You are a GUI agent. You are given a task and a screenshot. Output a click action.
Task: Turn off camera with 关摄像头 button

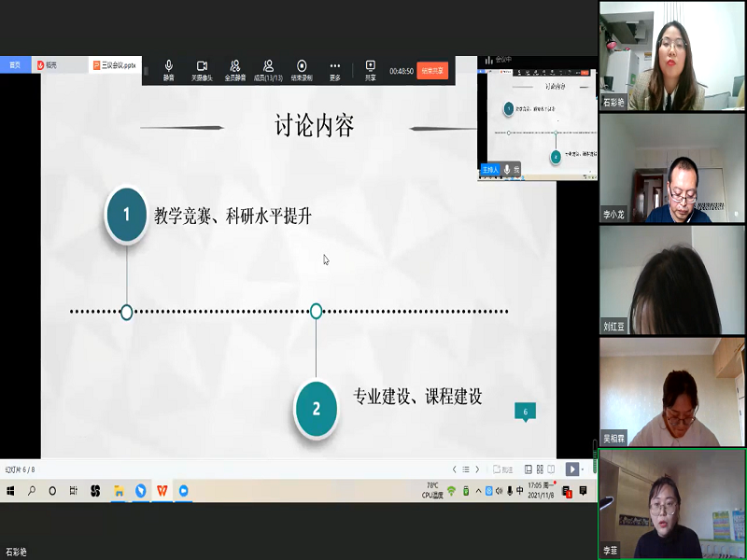[202, 70]
